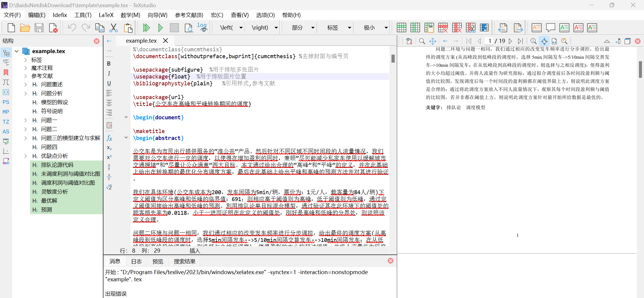644x298 pixels.
Task: Open the 文件(F) menu
Action: pos(12,15)
